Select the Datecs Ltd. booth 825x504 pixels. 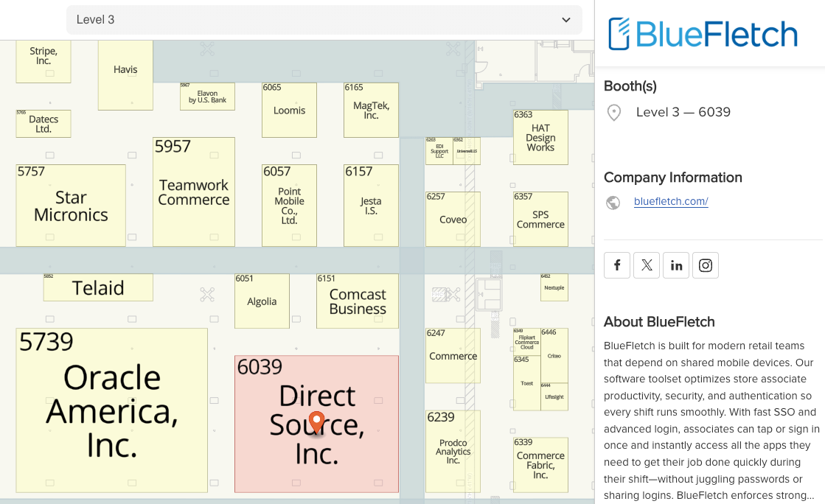pos(43,124)
